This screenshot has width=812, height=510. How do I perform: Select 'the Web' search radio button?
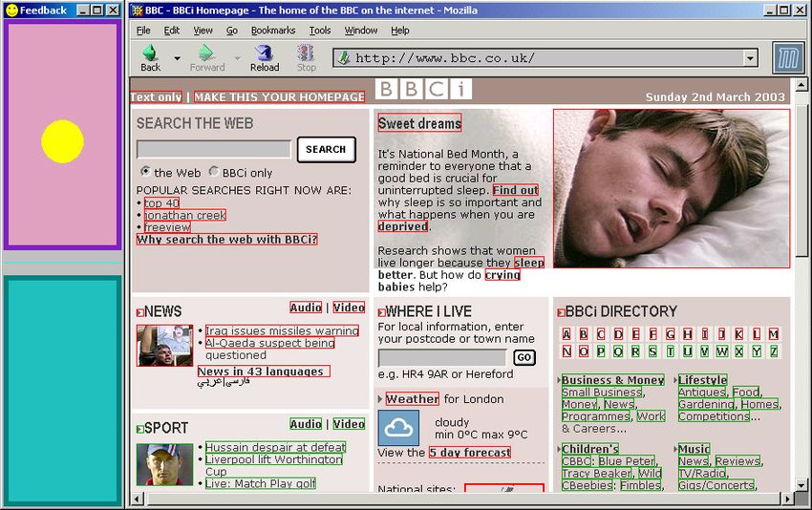pyautogui.click(x=145, y=171)
